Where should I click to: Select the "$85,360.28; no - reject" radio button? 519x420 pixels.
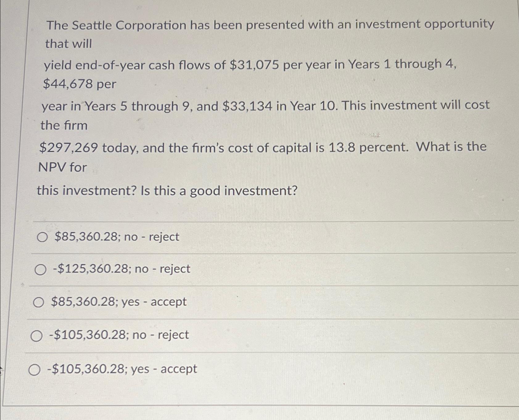[x=42, y=237]
